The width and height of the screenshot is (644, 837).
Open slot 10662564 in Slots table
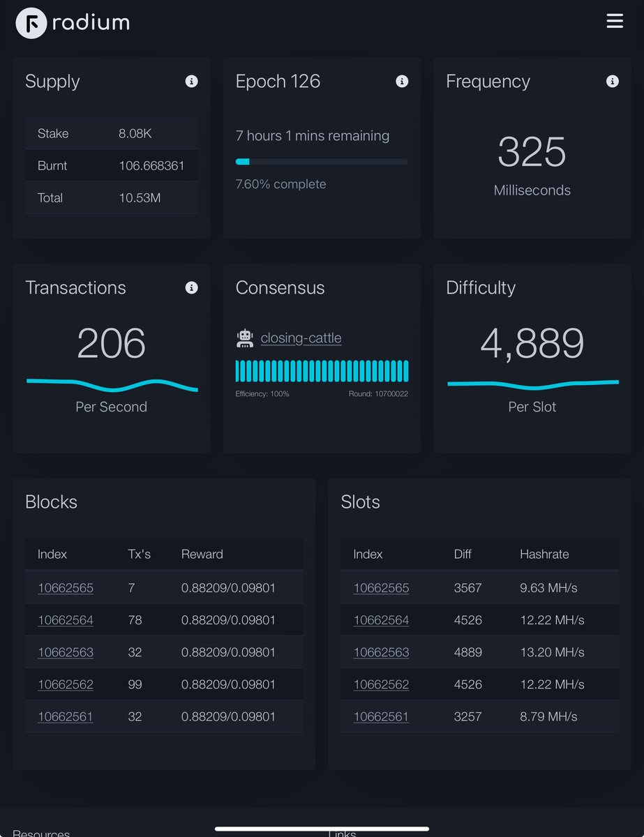[x=382, y=620]
